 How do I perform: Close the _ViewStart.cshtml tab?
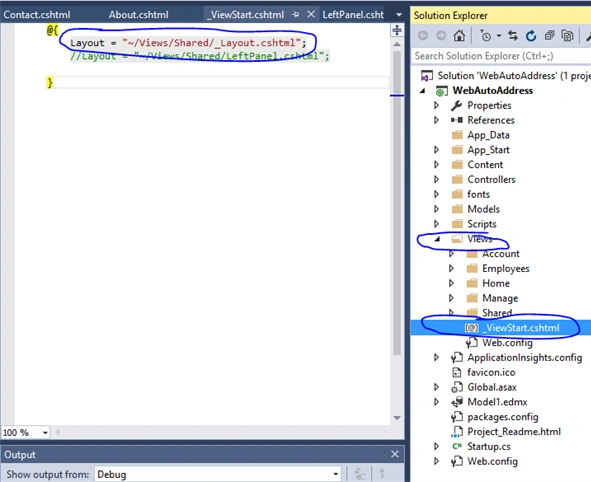(311, 14)
